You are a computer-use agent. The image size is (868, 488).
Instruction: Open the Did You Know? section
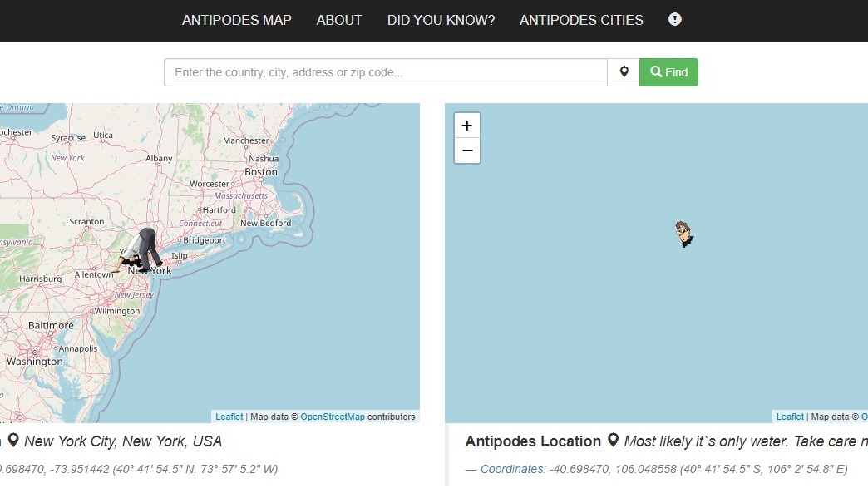pos(441,20)
